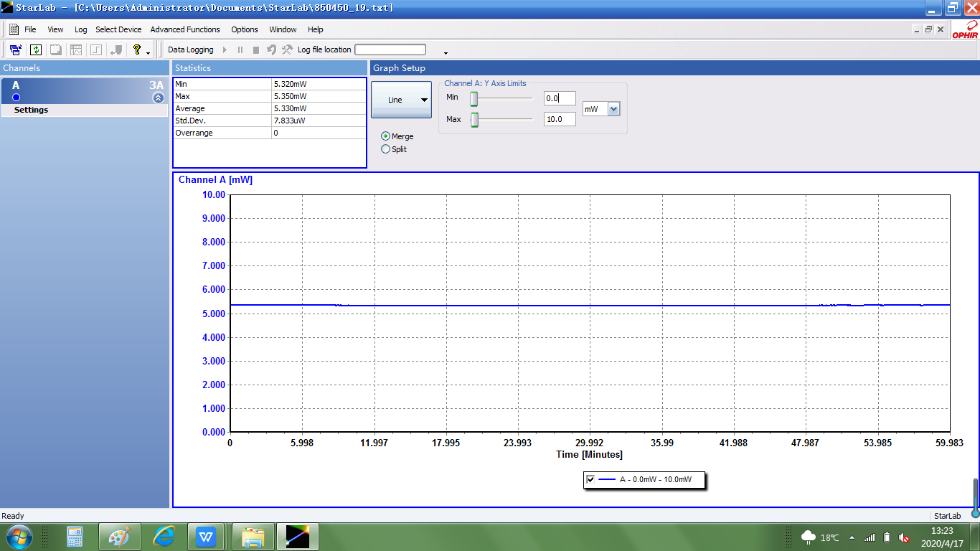Collapse Channel A with double-chevron icon

point(158,98)
